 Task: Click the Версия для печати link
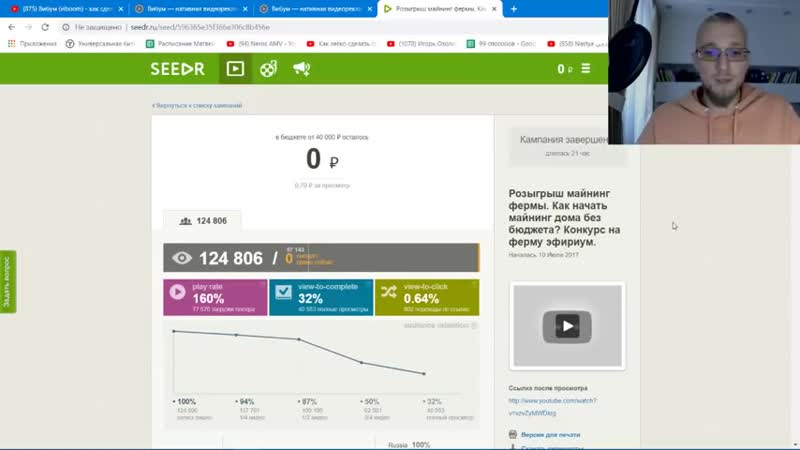pos(551,435)
